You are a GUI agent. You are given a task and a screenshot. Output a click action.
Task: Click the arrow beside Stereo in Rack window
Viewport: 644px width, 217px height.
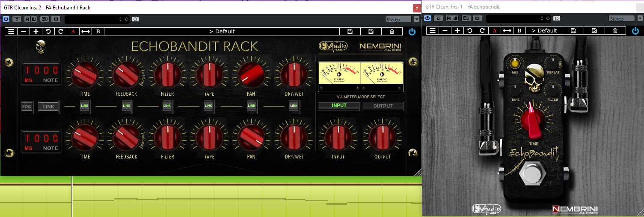coord(417,19)
